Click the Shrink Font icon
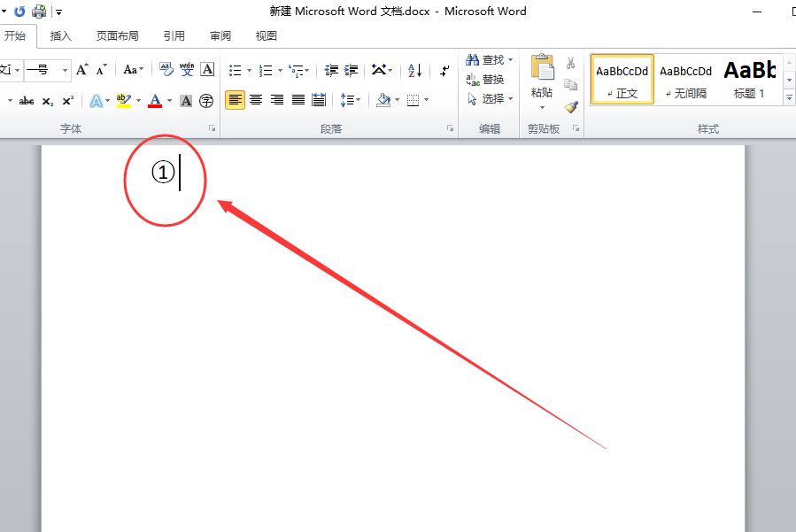 (102, 70)
